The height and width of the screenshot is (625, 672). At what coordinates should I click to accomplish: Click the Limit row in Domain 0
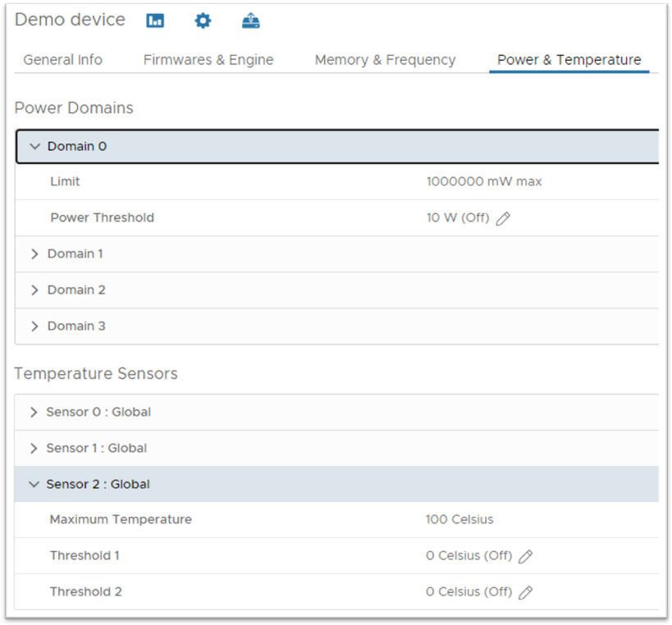[66, 182]
